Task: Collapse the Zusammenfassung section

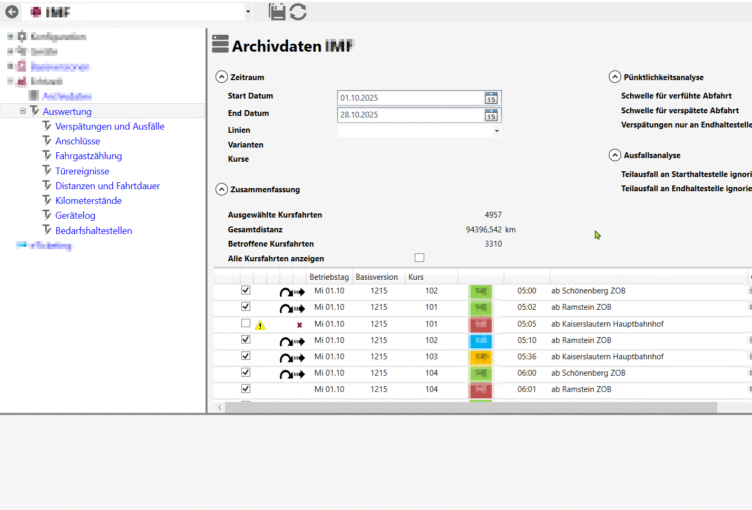Action: point(221,189)
